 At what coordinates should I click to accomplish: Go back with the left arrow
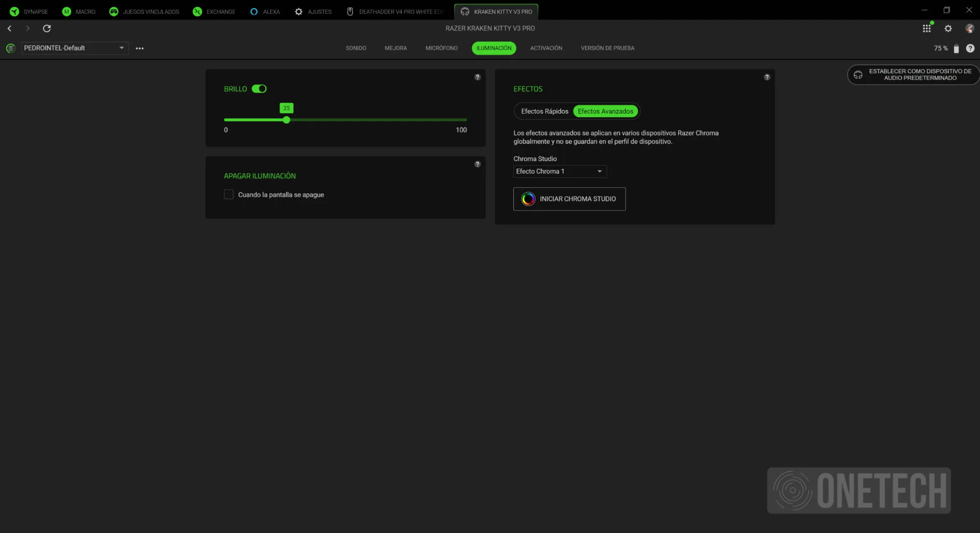tap(9, 28)
